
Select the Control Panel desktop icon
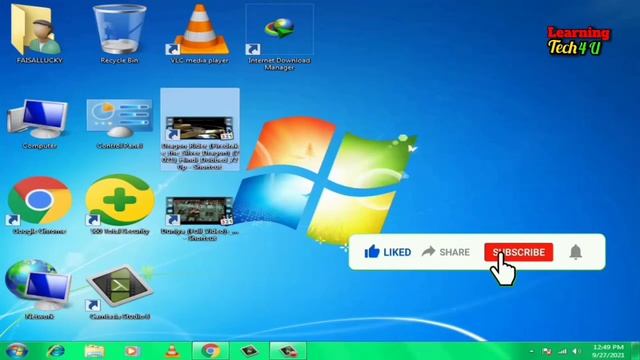119,124
